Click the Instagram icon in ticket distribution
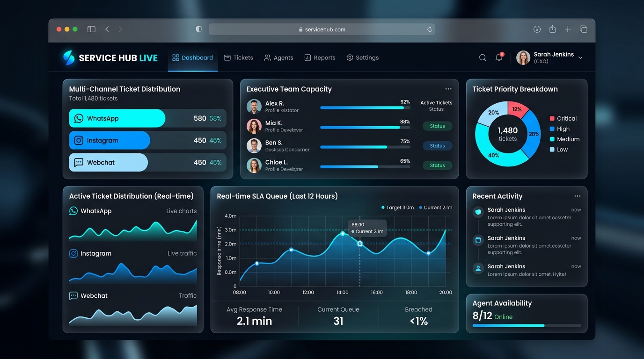 click(79, 140)
